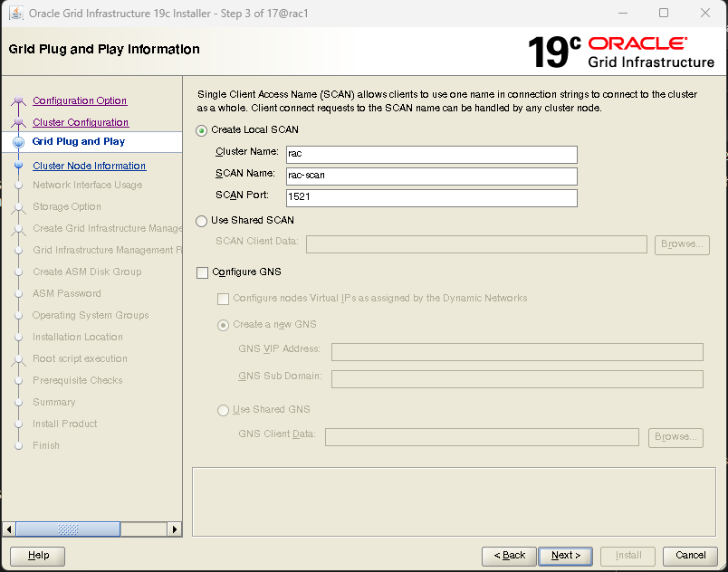The width and height of the screenshot is (728, 572).
Task: Click the Java installer icon in title bar
Action: point(15,13)
